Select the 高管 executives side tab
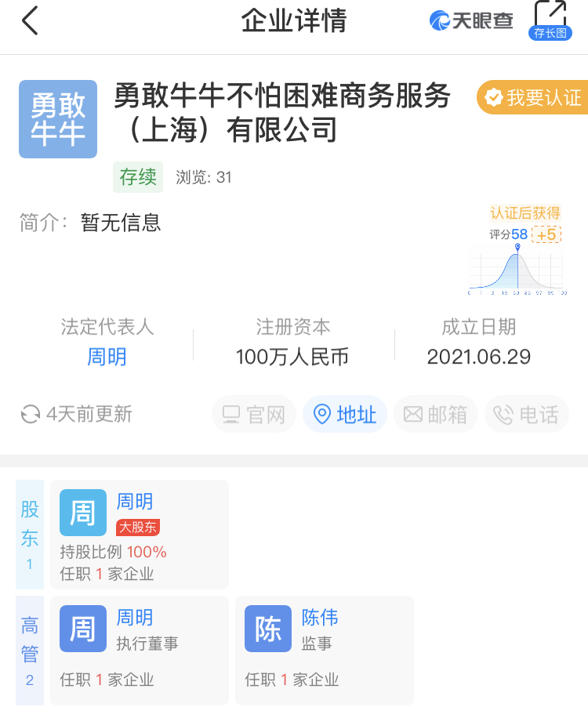 [30, 651]
